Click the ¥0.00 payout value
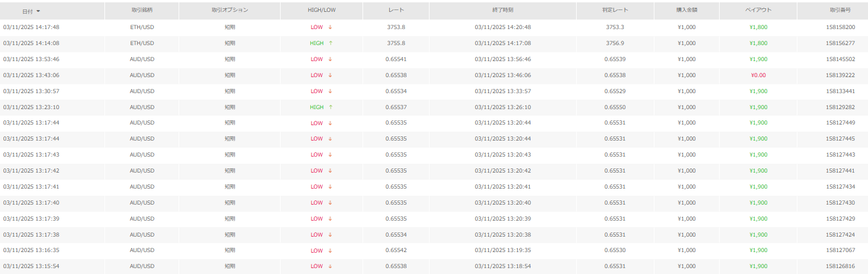Screen dimensions: 868x274 [758, 75]
